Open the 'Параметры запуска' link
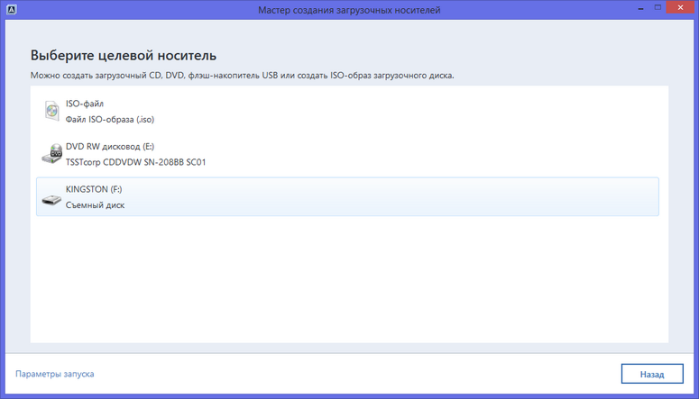Image resolution: width=699 pixels, height=399 pixels. 55,374
